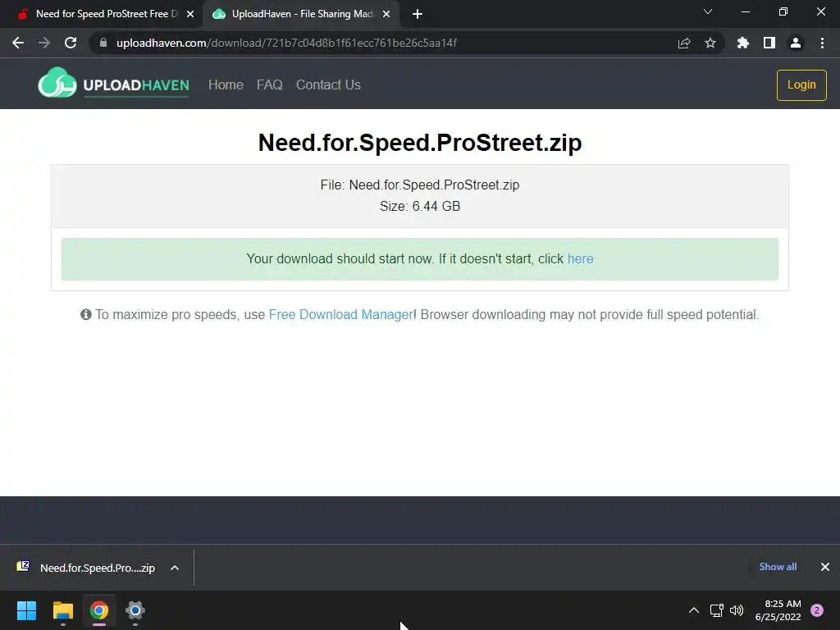The width and height of the screenshot is (840, 630).
Task: Expand download item options chevron
Action: click(x=175, y=568)
